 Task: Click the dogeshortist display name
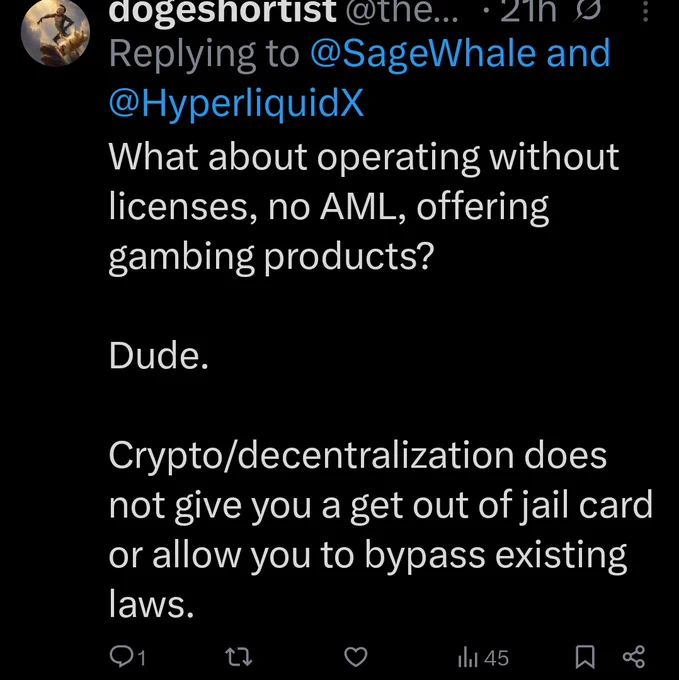coord(222,11)
